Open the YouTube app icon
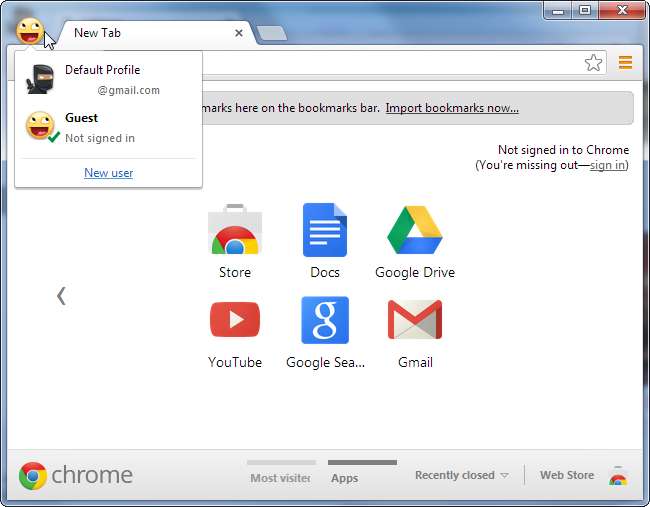 pyautogui.click(x=235, y=320)
